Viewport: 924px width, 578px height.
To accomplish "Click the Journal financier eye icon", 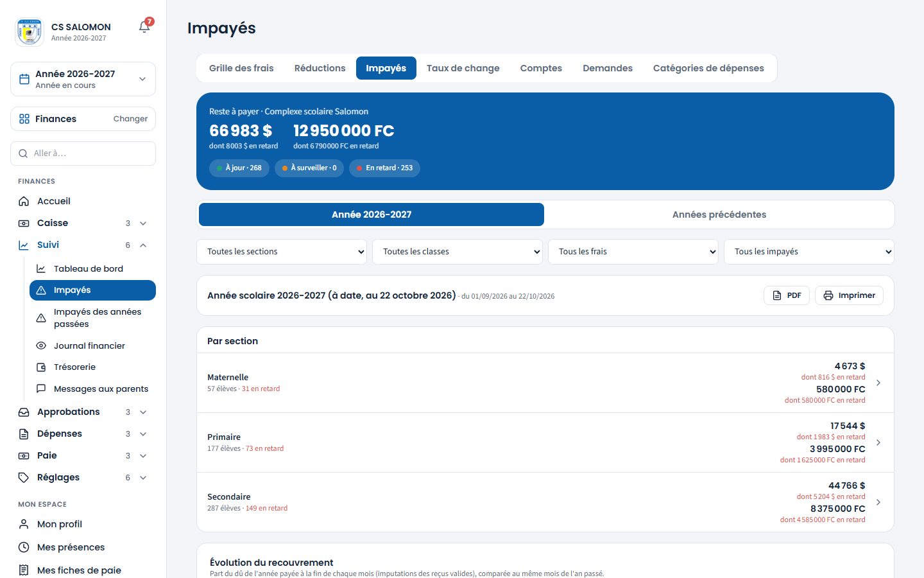I will point(41,346).
